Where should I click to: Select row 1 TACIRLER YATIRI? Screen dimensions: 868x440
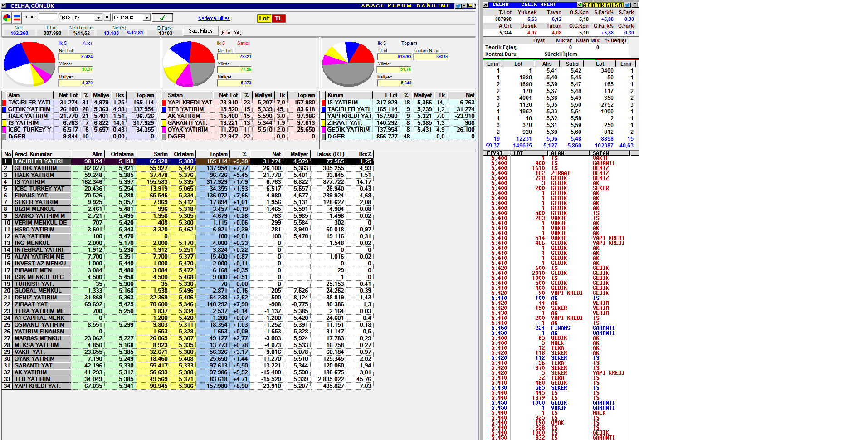tap(187, 161)
